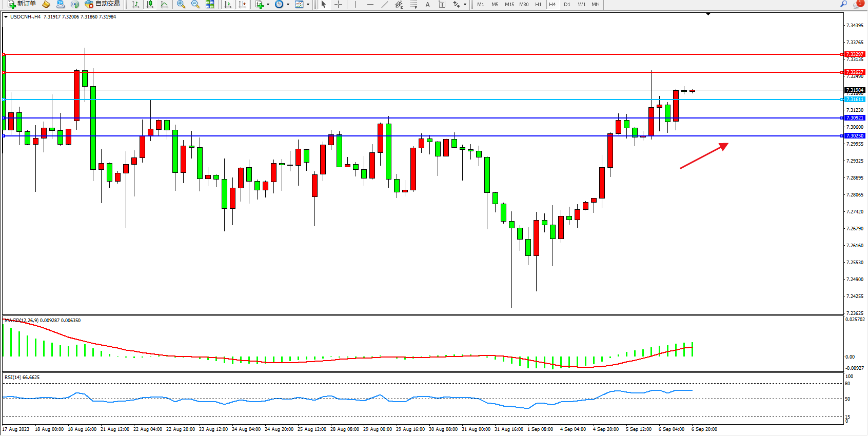Screen dimensions: 868x436
Task: Open the indicators list dropdown arrow
Action: click(268, 4)
